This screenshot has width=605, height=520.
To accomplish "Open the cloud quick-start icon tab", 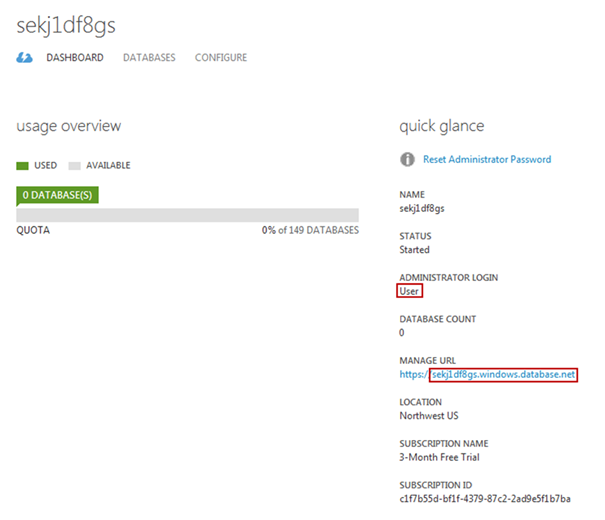I will [24, 58].
